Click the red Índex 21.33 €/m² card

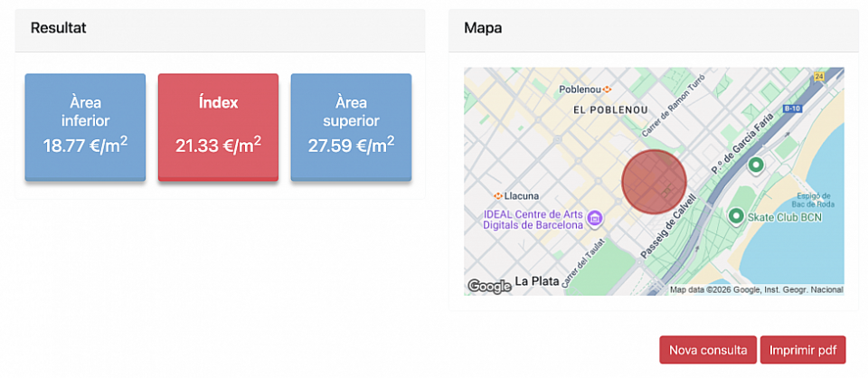point(218,127)
